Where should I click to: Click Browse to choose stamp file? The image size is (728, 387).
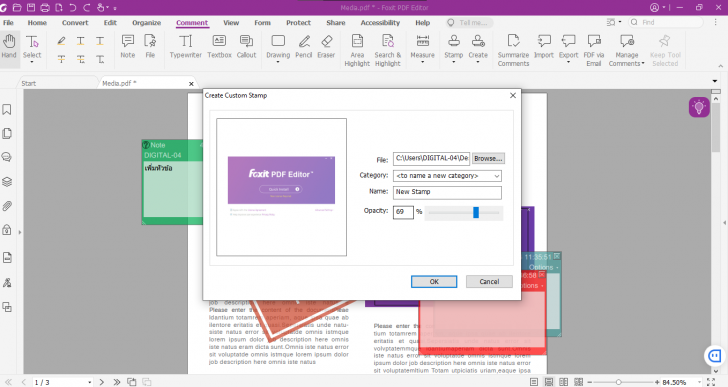pos(488,158)
